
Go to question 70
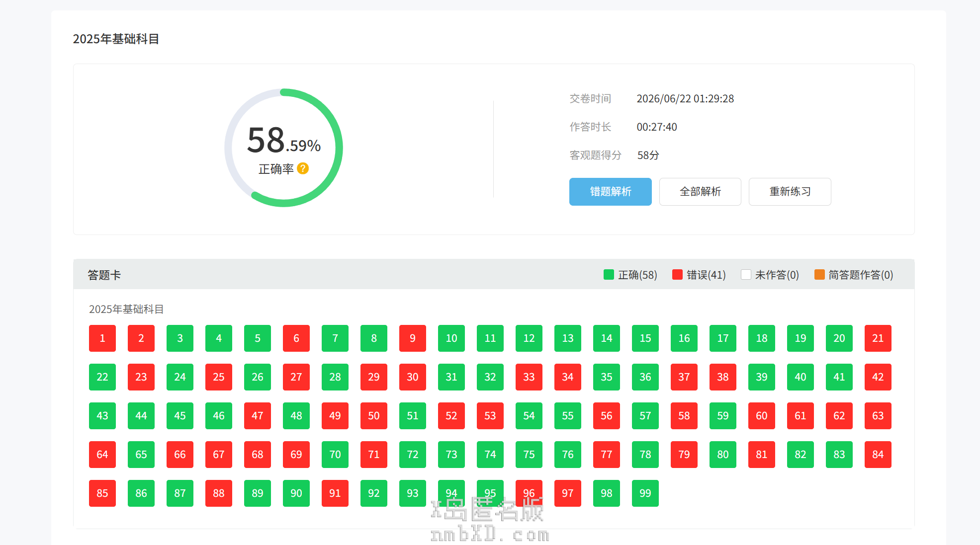(x=335, y=455)
